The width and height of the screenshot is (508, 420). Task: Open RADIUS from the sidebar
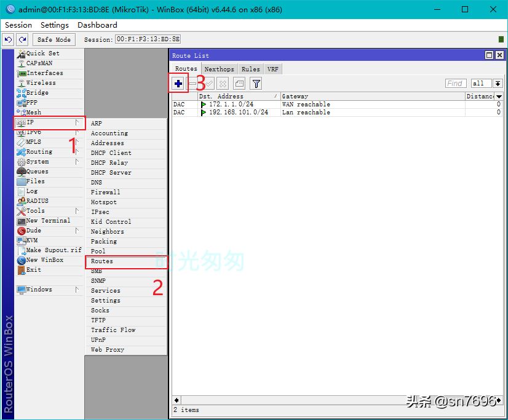tap(50, 200)
